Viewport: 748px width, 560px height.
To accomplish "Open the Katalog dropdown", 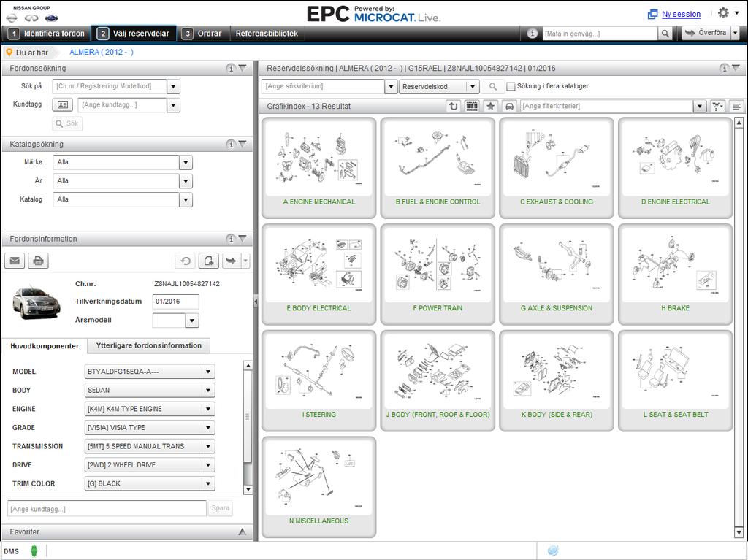I will click(x=186, y=199).
